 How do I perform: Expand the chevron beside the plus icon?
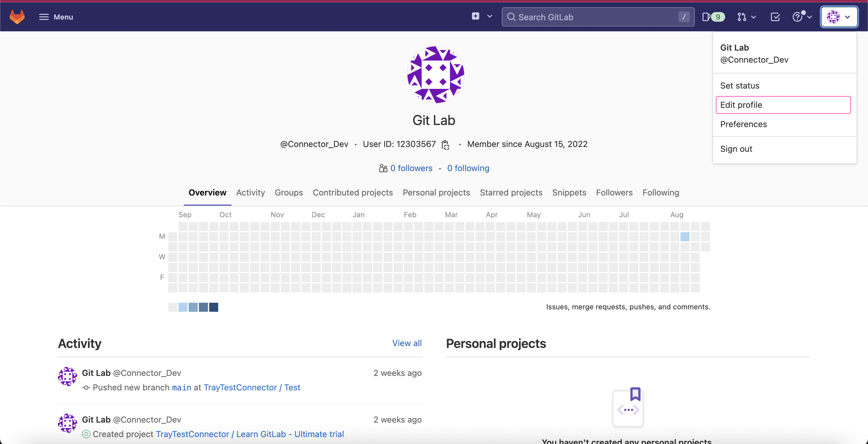490,16
